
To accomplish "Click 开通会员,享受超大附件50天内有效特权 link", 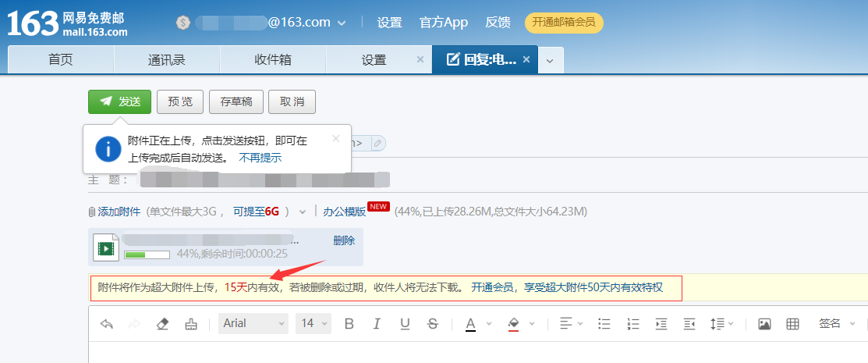I will [x=567, y=287].
